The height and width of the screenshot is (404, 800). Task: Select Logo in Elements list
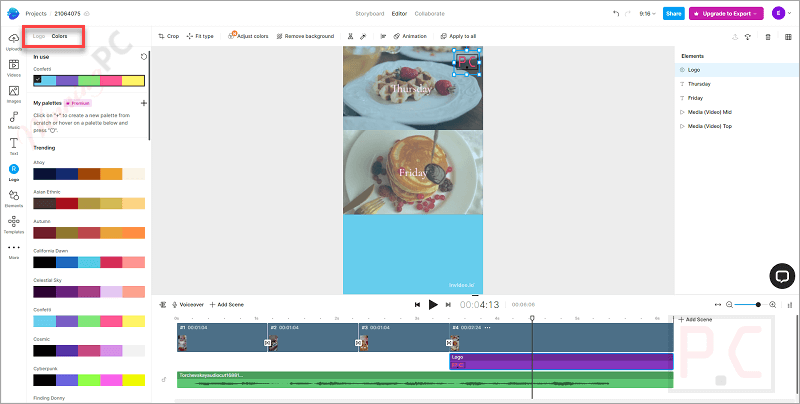[x=736, y=70]
